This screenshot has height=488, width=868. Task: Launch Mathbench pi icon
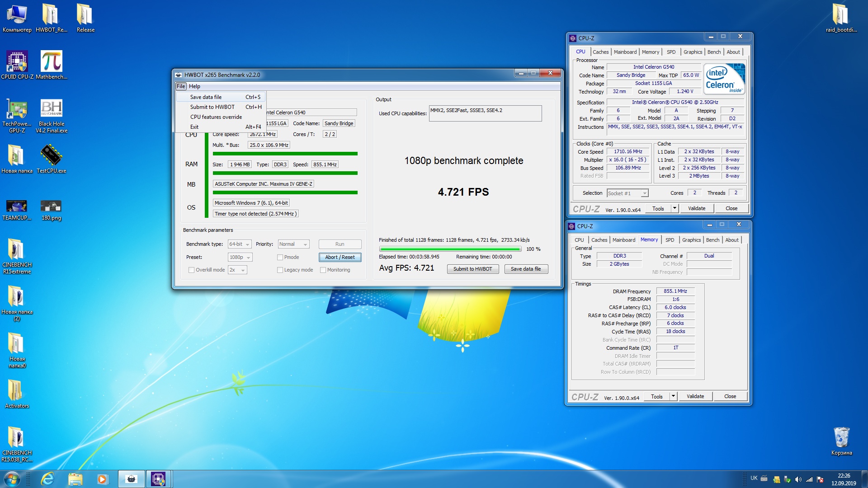pyautogui.click(x=51, y=66)
